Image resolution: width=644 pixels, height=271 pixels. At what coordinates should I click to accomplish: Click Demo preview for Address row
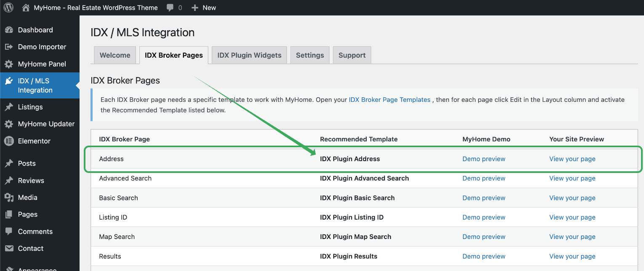click(484, 159)
